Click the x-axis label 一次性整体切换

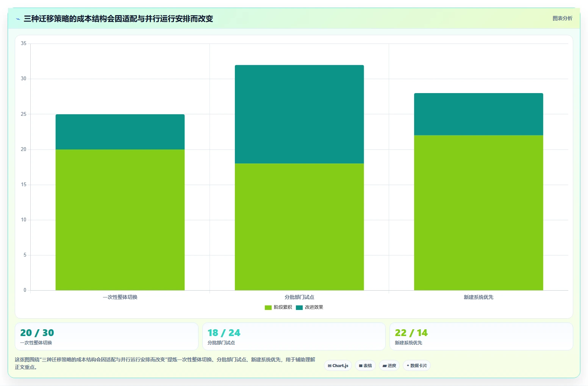point(120,297)
